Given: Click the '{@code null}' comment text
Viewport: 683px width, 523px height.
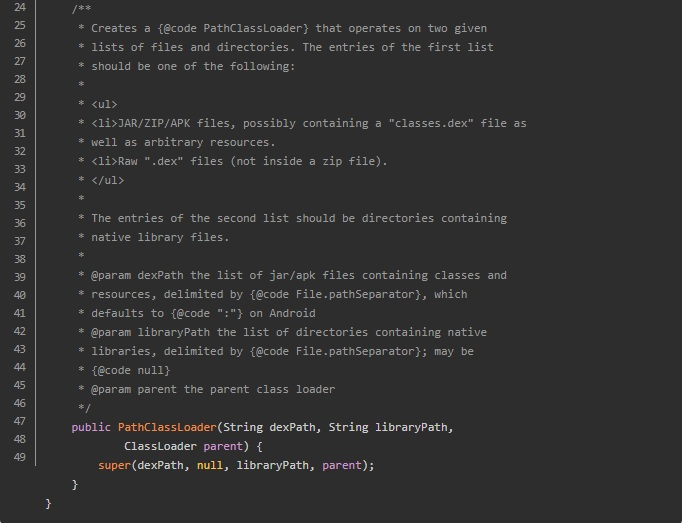Looking at the screenshot, I should point(131,370).
